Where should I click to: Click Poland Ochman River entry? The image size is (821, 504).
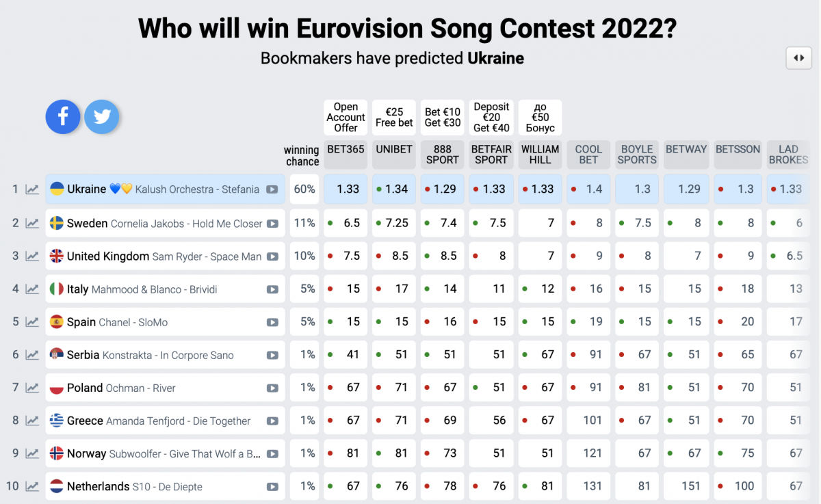(166, 388)
